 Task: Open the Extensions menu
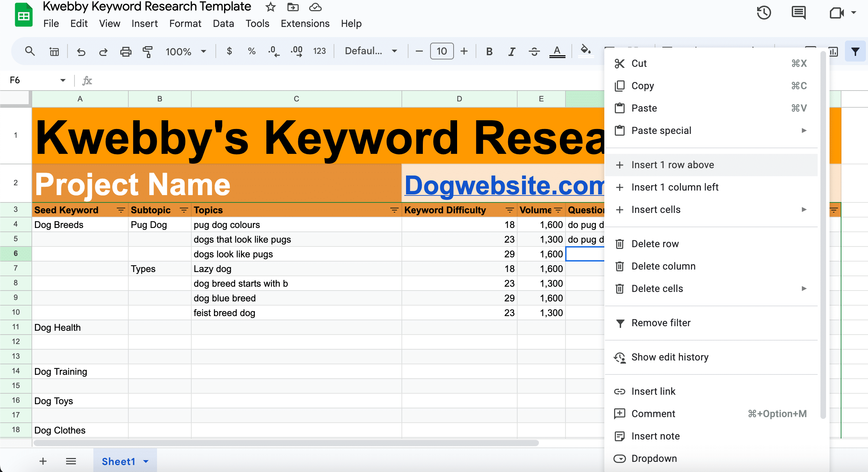coord(305,23)
